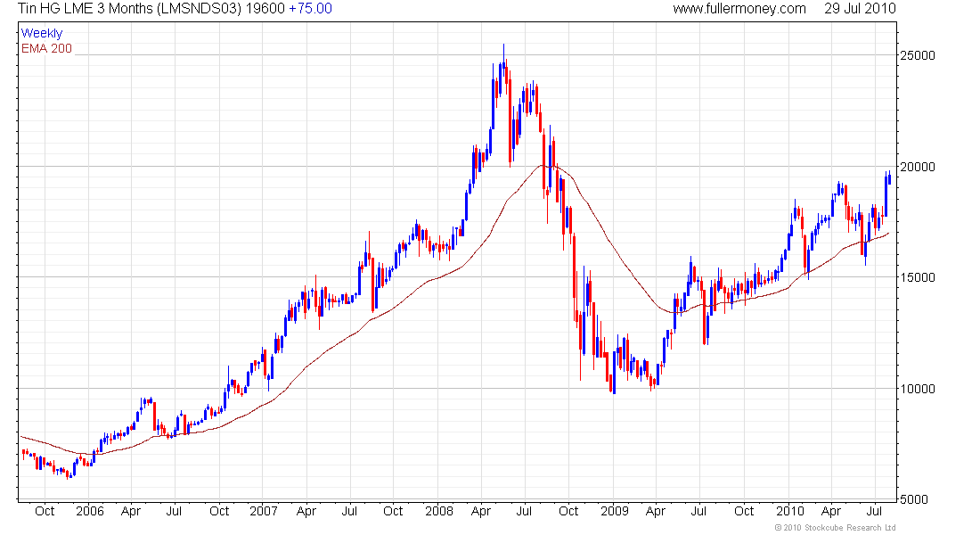The width and height of the screenshot is (980, 535).
Task: Click the first Oct label, before 2006
Action: pos(45,511)
